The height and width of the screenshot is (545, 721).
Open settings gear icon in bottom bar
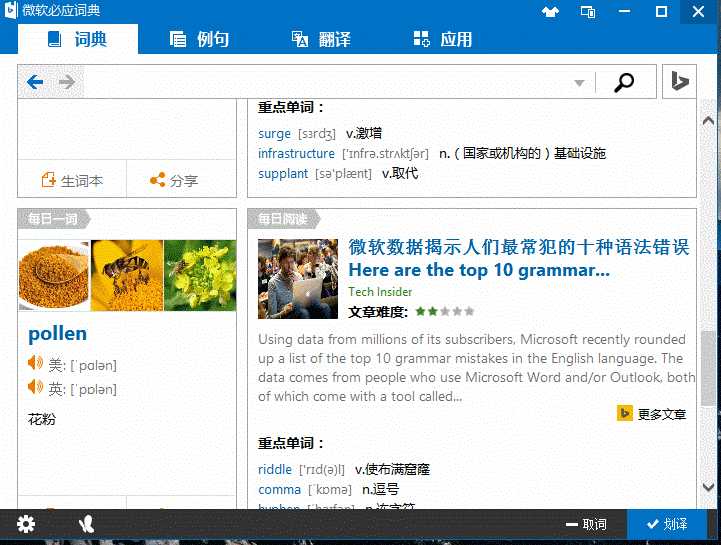[26, 524]
